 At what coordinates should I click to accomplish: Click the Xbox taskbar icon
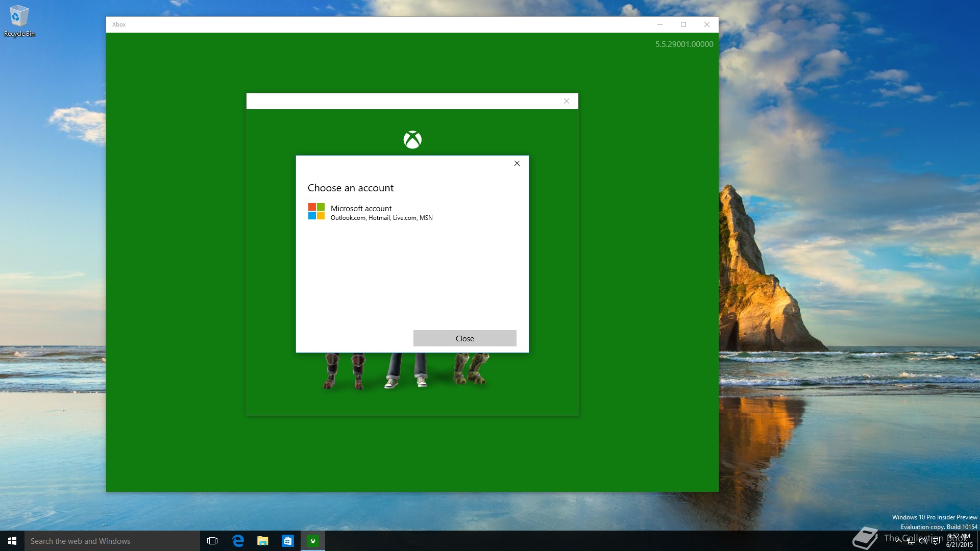313,541
